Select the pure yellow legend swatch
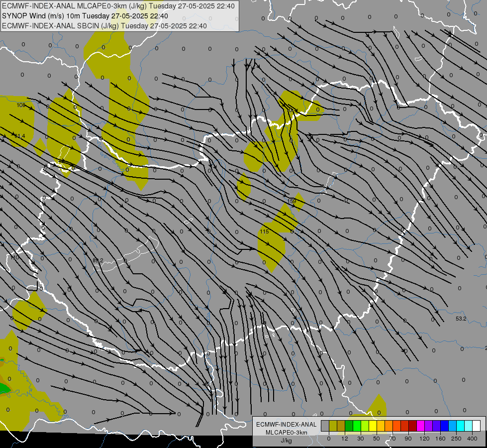The height and width of the screenshot is (448, 487). pyautogui.click(x=373, y=426)
